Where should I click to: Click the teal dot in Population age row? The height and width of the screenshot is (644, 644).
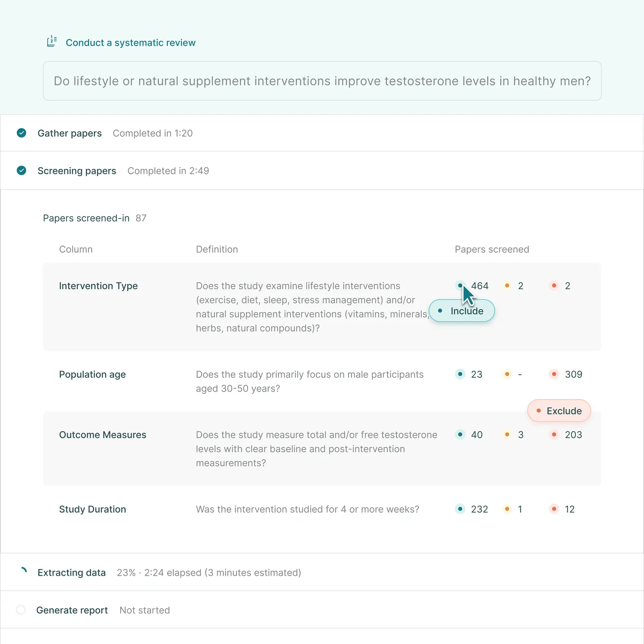460,374
